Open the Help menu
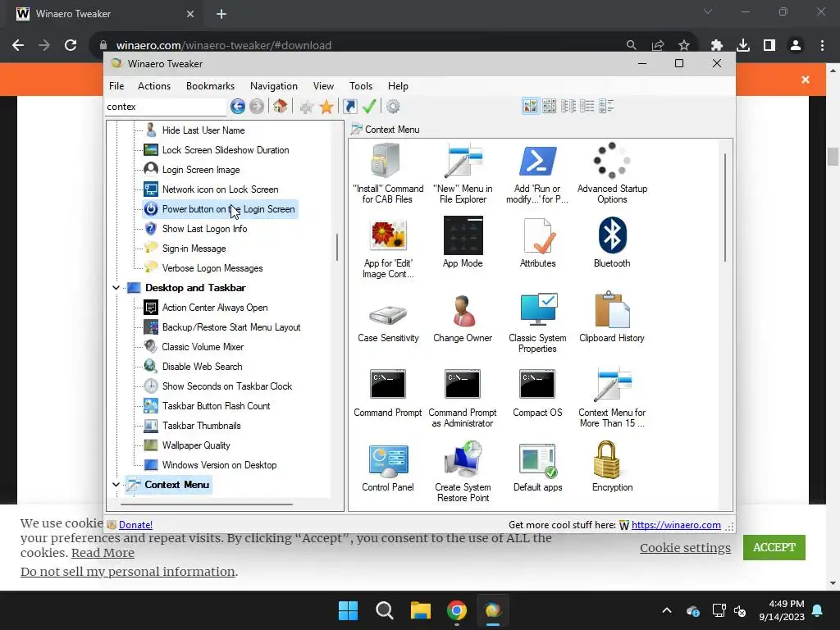The width and height of the screenshot is (840, 630). click(398, 86)
